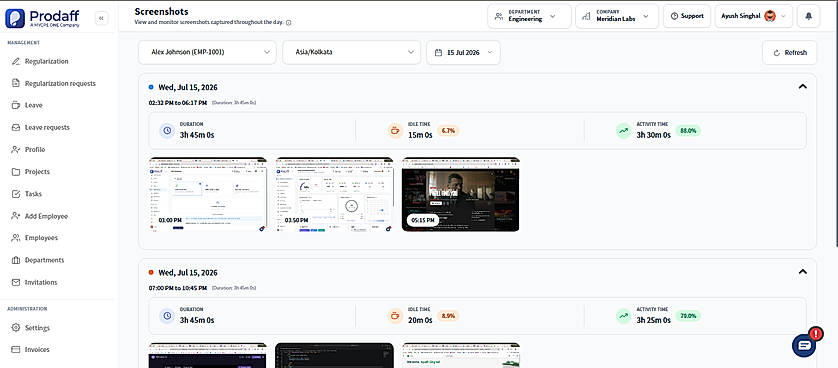This screenshot has width=838, height=368.
Task: Click the activity trend icon next to 3h 25m 0s
Action: coord(624,316)
